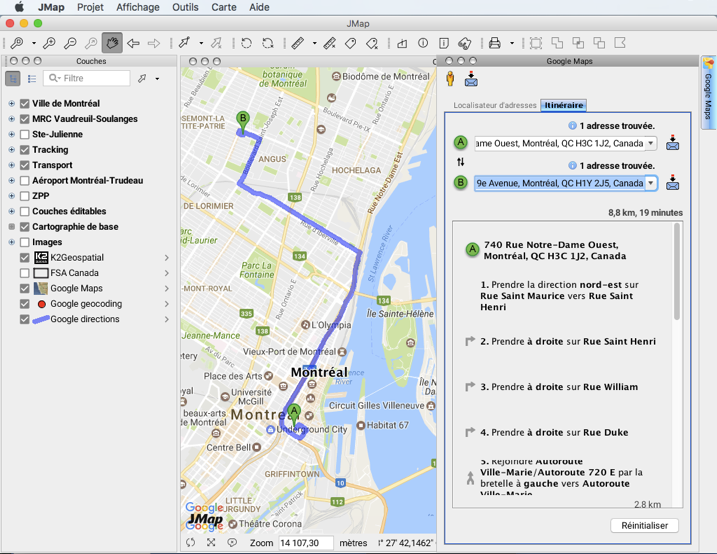Screen dimensions: 717x554
Task: Click the Réinitialiser button
Action: (644, 526)
